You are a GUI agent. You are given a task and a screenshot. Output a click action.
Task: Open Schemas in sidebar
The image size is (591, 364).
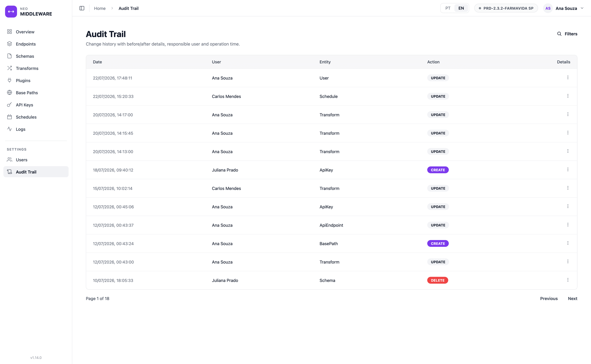pos(36,56)
